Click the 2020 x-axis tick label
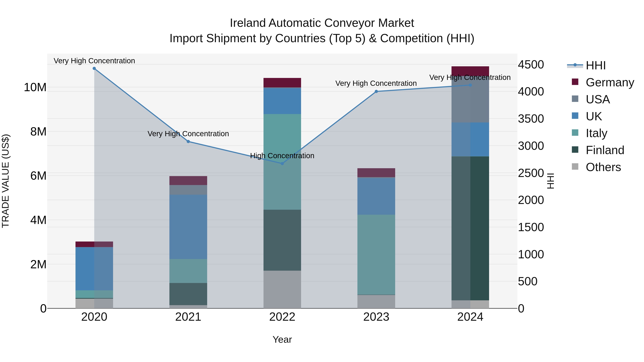 click(x=94, y=317)
